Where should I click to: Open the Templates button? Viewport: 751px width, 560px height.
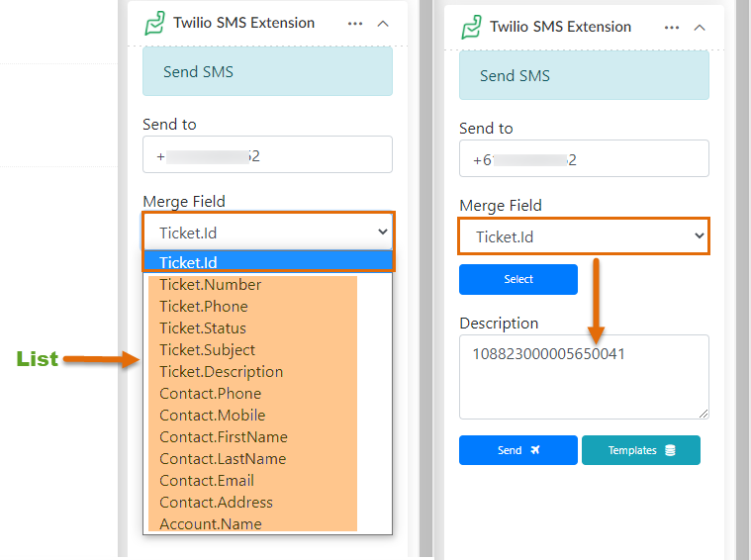click(641, 450)
